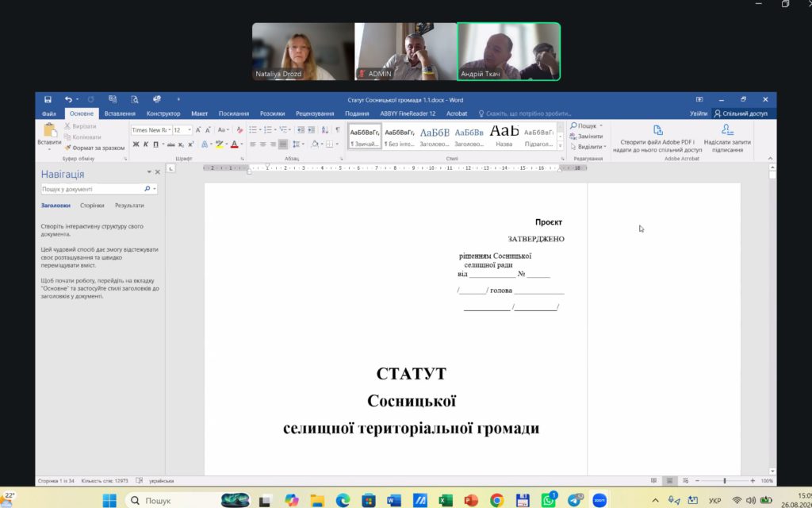This screenshot has height=508, width=812.
Task: Switch to the Рецензування ribbon tab
Action: 315,114
